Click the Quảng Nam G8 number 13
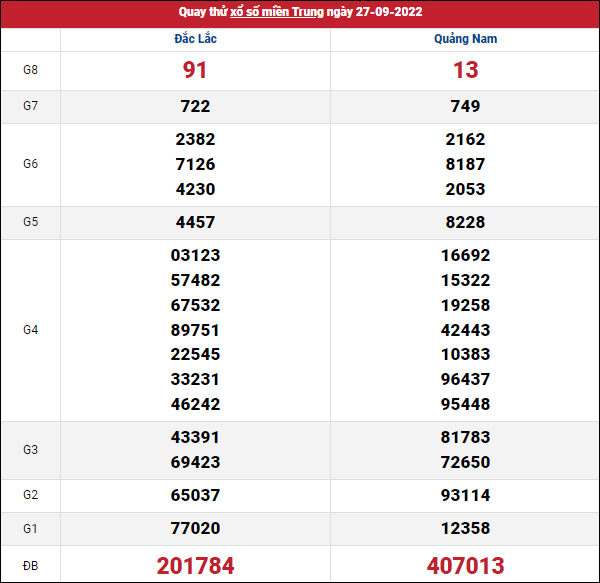 tap(465, 70)
